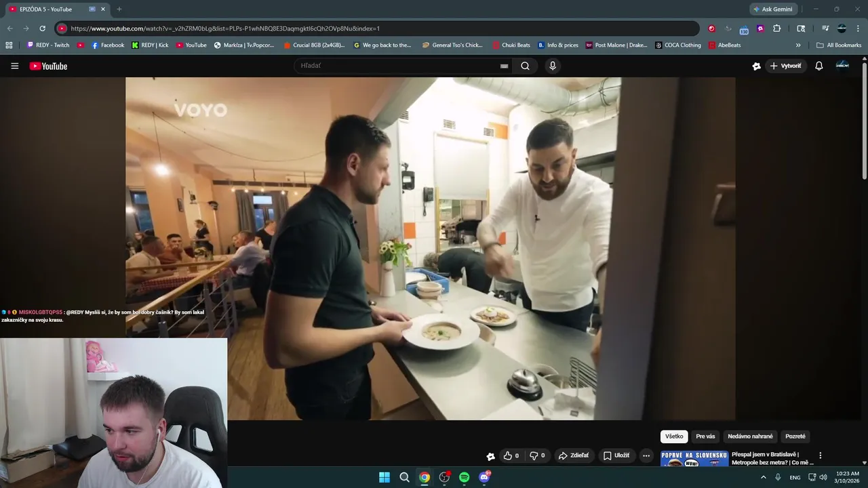
Task: Open the Crucial 8GB (2x4GB)... bookmark
Action: [314, 45]
